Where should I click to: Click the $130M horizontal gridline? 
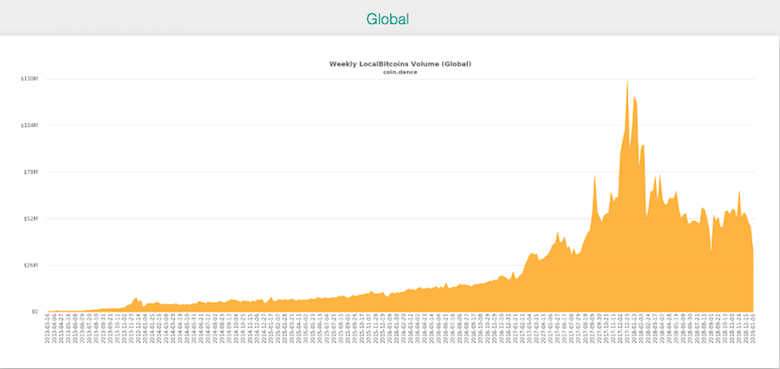tap(400, 79)
